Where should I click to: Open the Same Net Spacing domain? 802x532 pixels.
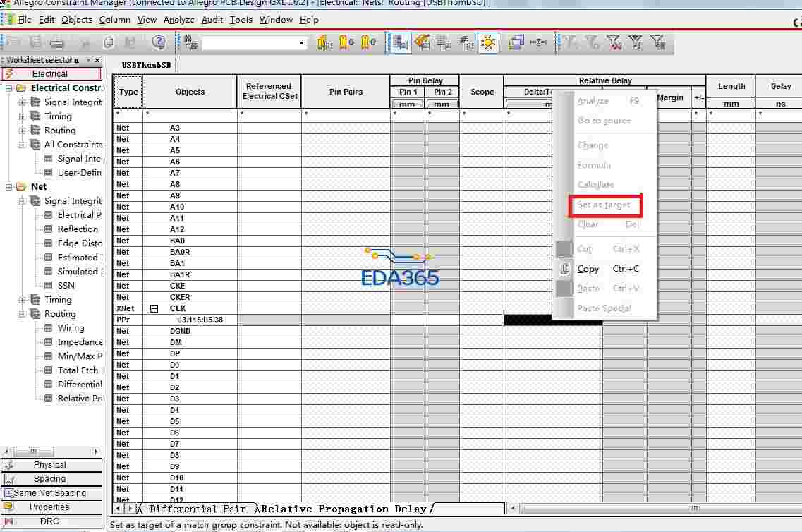(x=51, y=493)
